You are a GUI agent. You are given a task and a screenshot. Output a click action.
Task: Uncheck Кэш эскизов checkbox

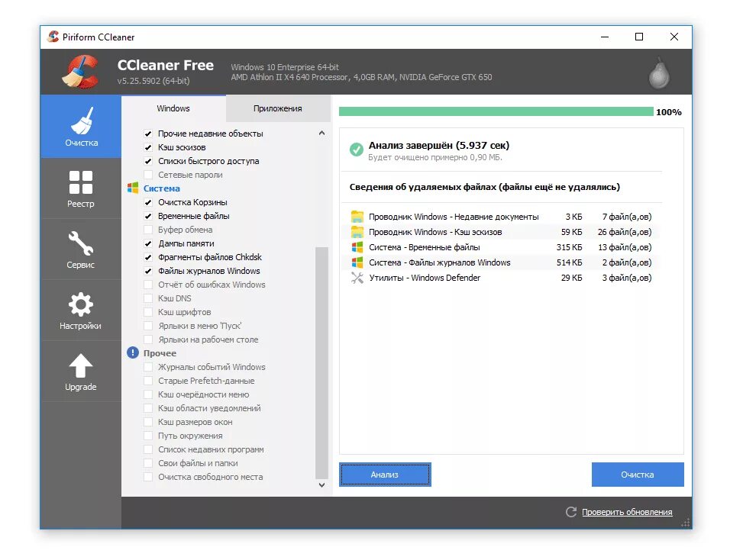(148, 147)
